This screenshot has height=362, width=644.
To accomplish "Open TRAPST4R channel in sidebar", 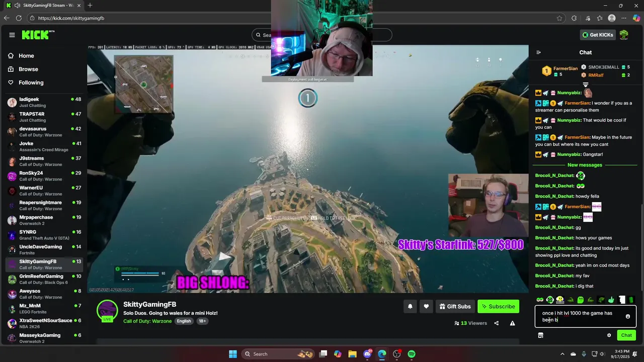I will tap(45, 117).
